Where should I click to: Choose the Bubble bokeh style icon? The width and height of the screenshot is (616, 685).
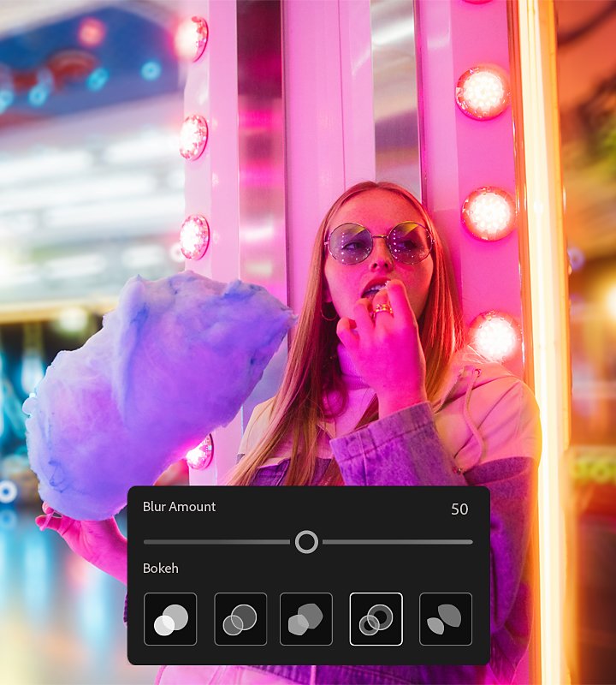(240, 619)
